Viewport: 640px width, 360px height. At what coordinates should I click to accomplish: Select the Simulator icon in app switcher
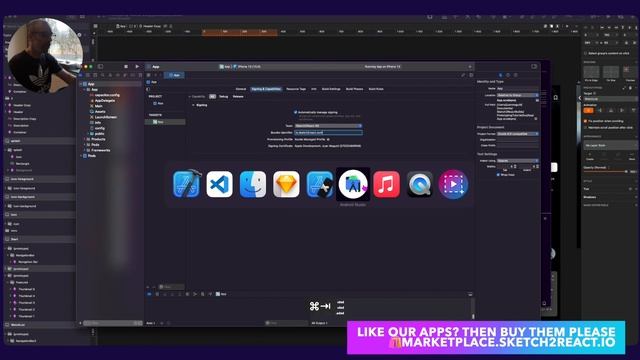pos(320,184)
